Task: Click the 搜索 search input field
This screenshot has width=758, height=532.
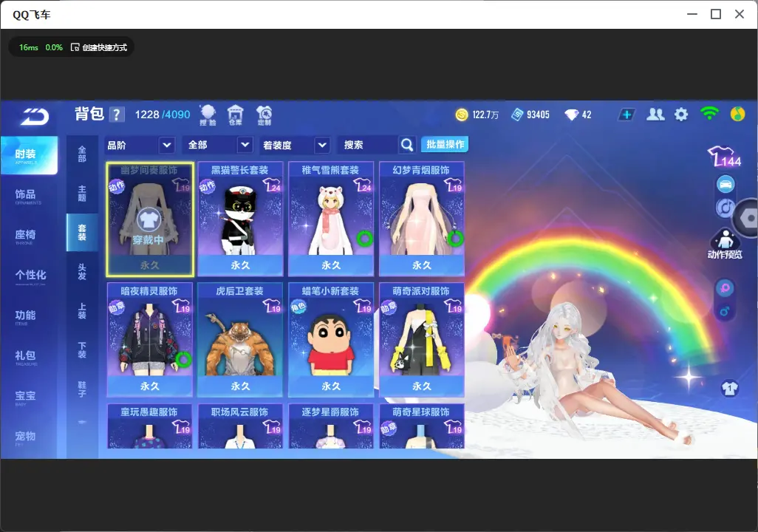Action: (x=367, y=145)
